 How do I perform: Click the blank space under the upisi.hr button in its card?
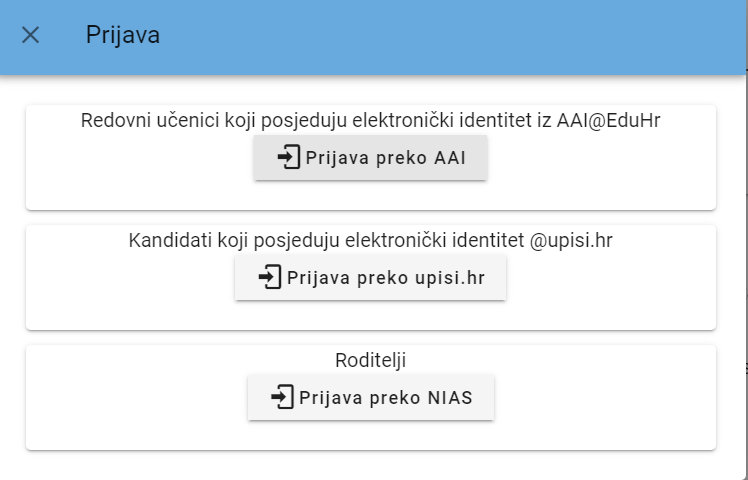pos(371,314)
